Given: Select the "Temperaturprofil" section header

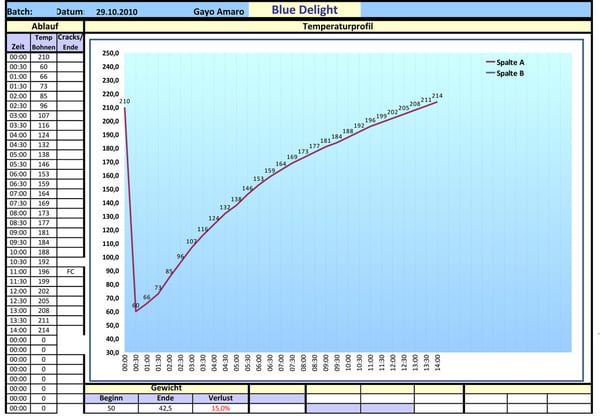Looking at the screenshot, I should click(x=338, y=26).
